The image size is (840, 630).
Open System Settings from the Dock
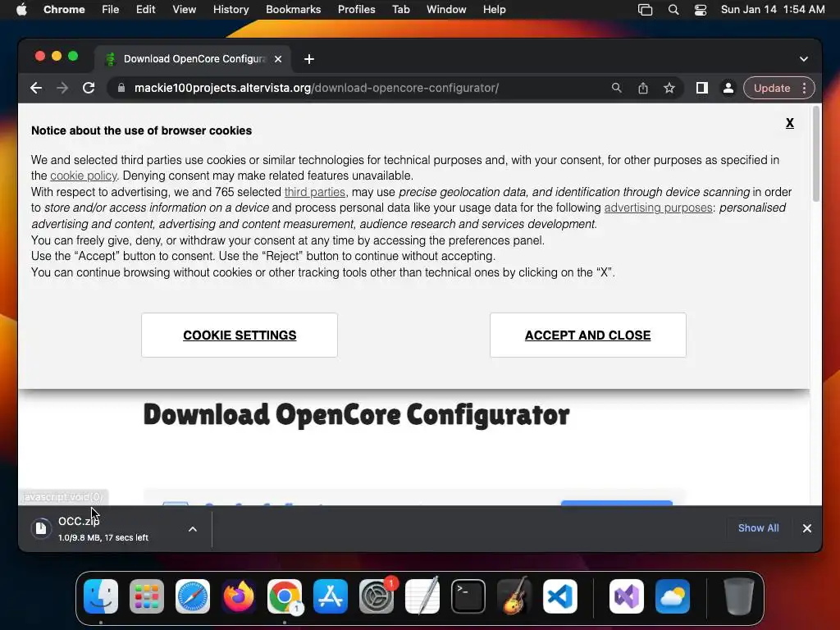tap(376, 596)
